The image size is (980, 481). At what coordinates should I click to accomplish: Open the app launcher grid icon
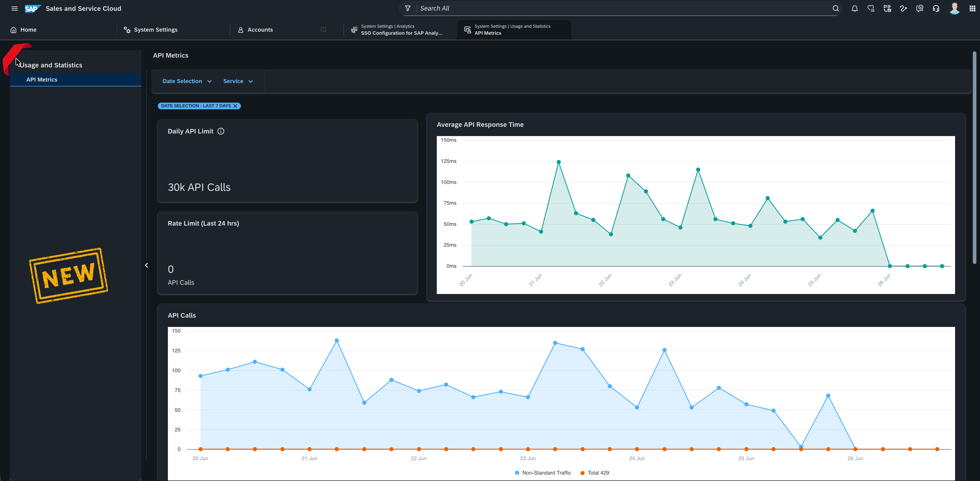972,8
